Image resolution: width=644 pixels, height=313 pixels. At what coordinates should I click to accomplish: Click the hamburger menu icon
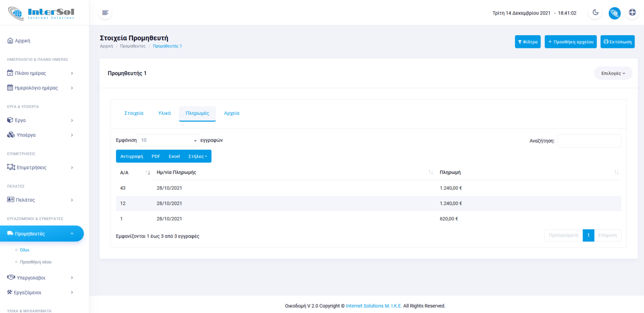point(105,13)
